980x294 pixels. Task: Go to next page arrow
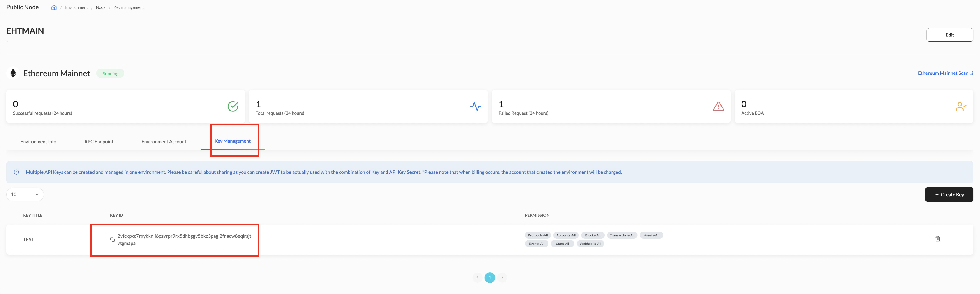[x=502, y=278]
